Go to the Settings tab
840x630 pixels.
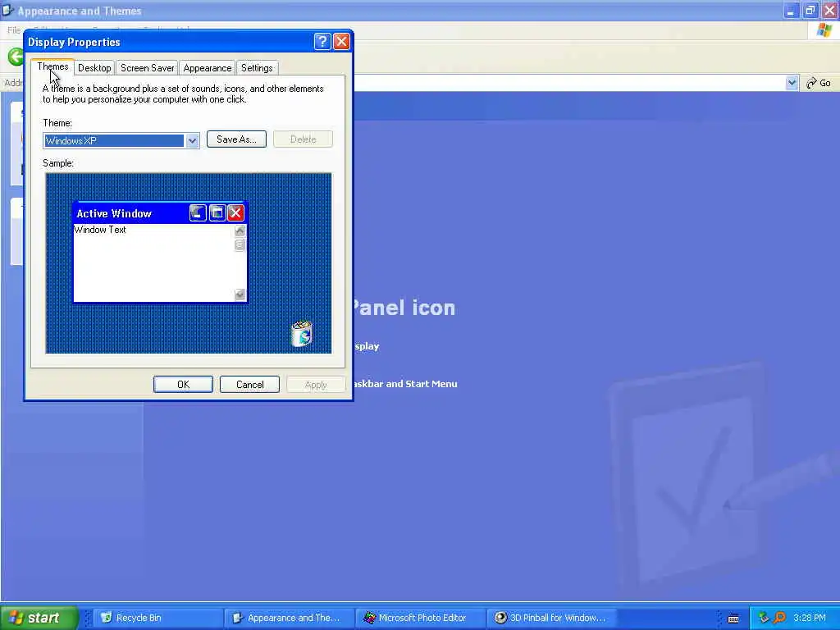click(x=257, y=68)
